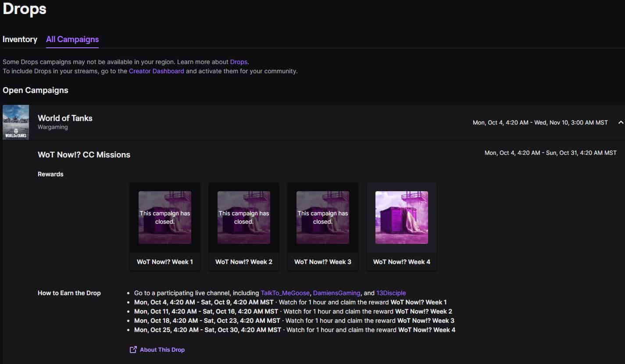The width and height of the screenshot is (625, 364).
Task: Click the Open Campaigns heading
Action: click(x=36, y=90)
